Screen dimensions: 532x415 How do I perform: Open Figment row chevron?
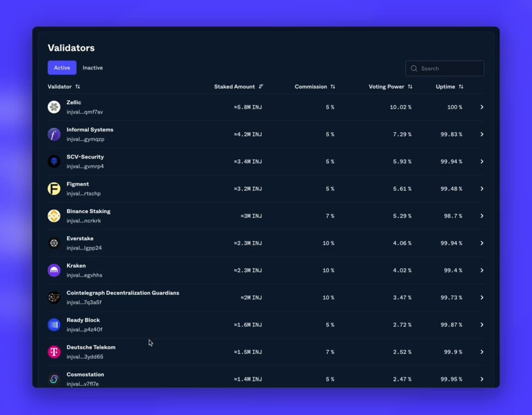pyautogui.click(x=482, y=188)
